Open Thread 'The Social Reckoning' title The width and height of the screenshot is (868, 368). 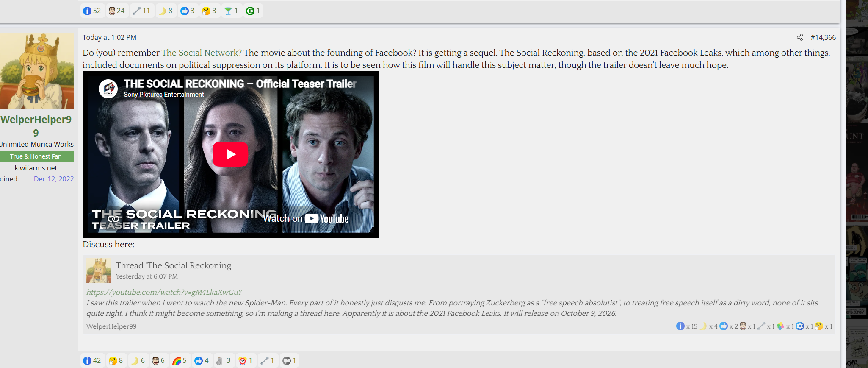pos(174,265)
